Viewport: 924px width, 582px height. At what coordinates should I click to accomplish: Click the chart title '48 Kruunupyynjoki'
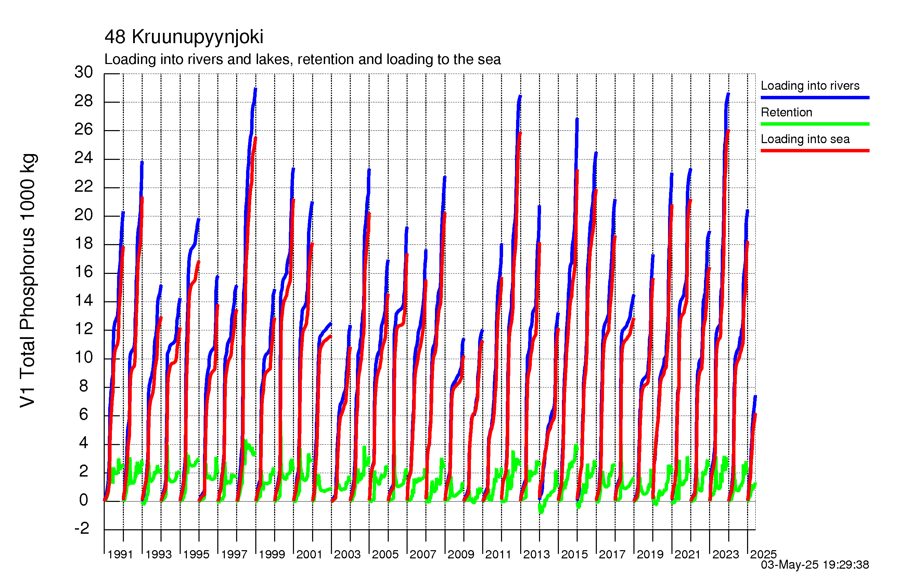point(184,37)
